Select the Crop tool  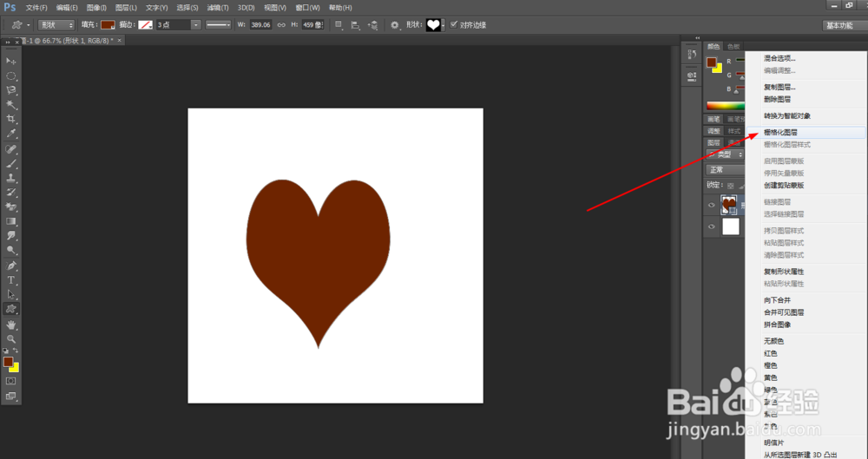pyautogui.click(x=11, y=119)
